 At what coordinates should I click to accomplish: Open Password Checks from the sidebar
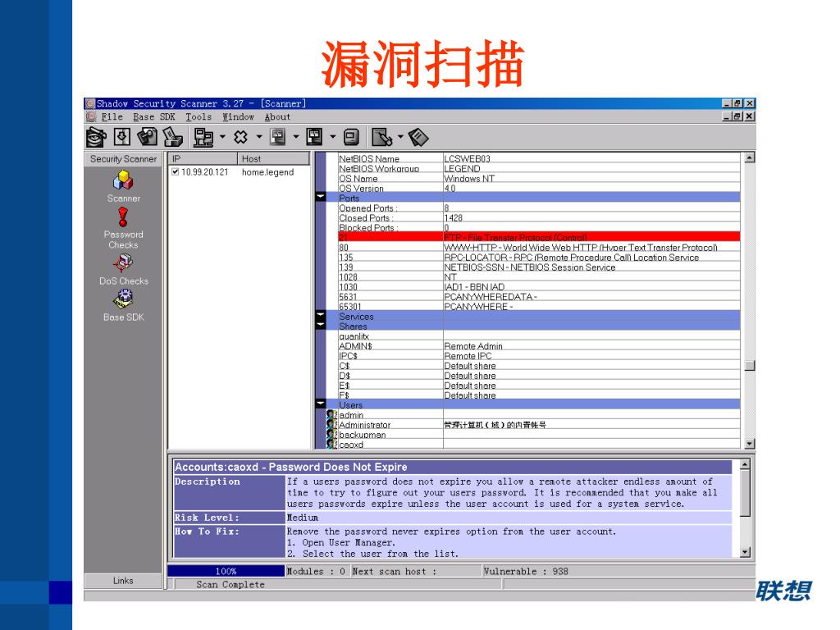123,228
